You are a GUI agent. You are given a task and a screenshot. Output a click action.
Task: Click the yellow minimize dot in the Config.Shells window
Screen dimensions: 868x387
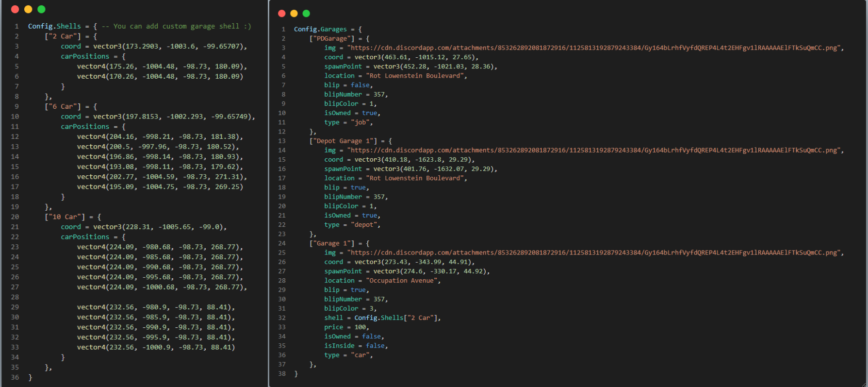coord(28,9)
